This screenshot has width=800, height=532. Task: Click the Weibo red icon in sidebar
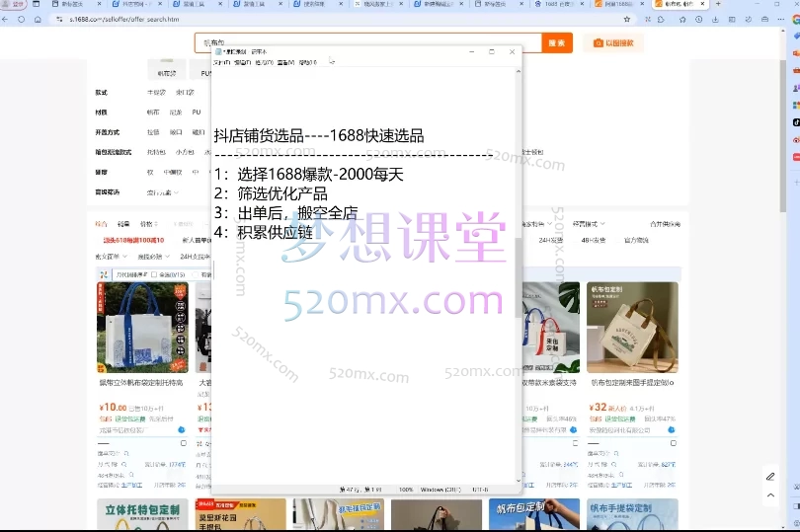pyautogui.click(x=796, y=140)
